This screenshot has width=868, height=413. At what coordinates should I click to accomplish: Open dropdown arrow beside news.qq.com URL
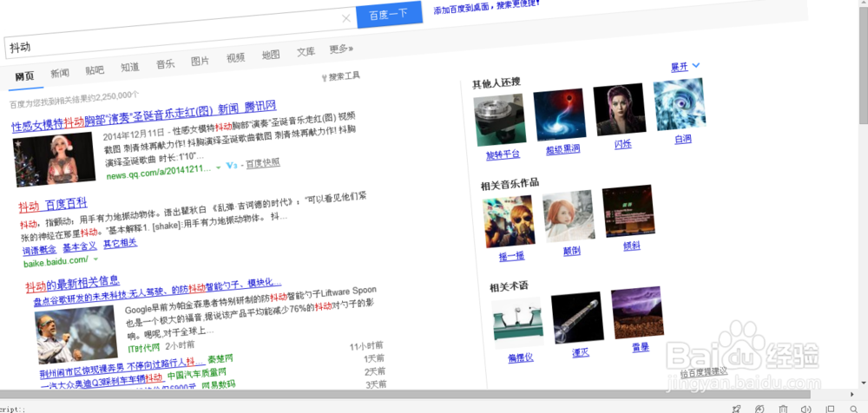[x=218, y=167]
